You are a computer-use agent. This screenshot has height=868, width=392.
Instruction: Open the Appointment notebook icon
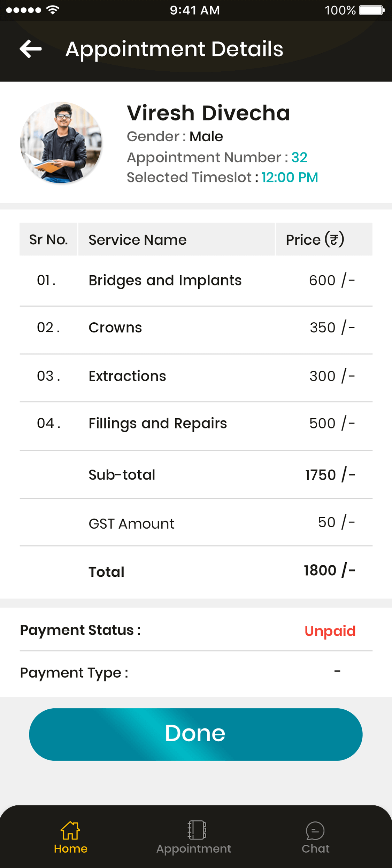[197, 830]
